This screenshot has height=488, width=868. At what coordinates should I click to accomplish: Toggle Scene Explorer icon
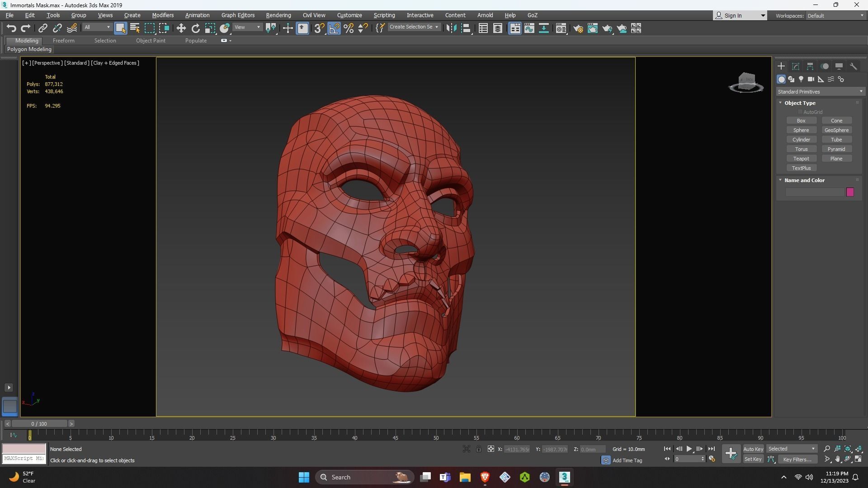[x=483, y=28]
